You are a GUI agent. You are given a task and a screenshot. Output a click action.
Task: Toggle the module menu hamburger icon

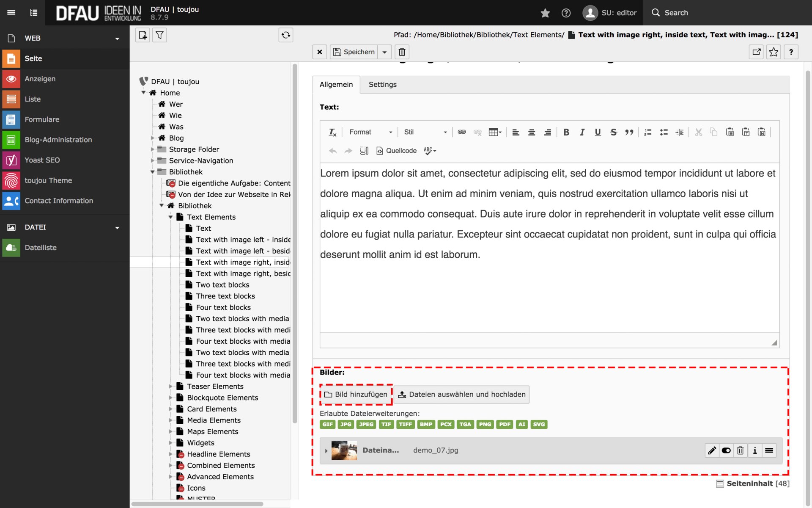11,13
